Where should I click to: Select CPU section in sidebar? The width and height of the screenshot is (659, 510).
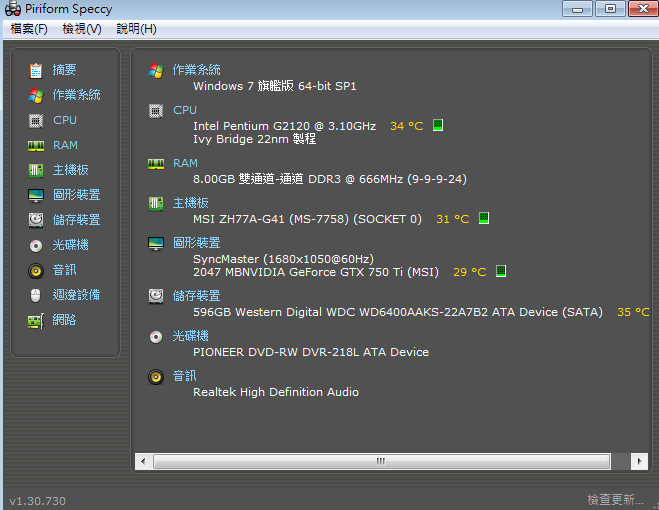(65, 120)
